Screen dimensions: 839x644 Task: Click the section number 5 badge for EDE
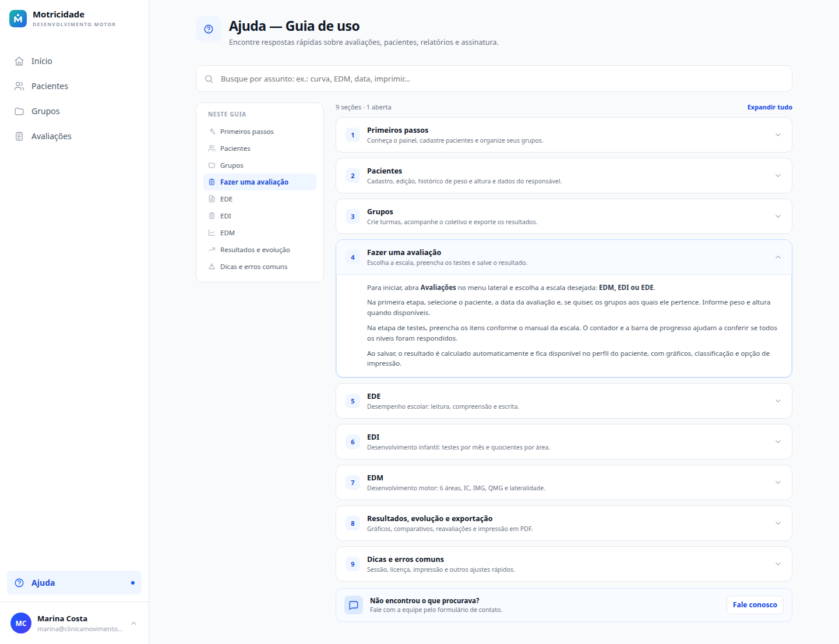352,401
